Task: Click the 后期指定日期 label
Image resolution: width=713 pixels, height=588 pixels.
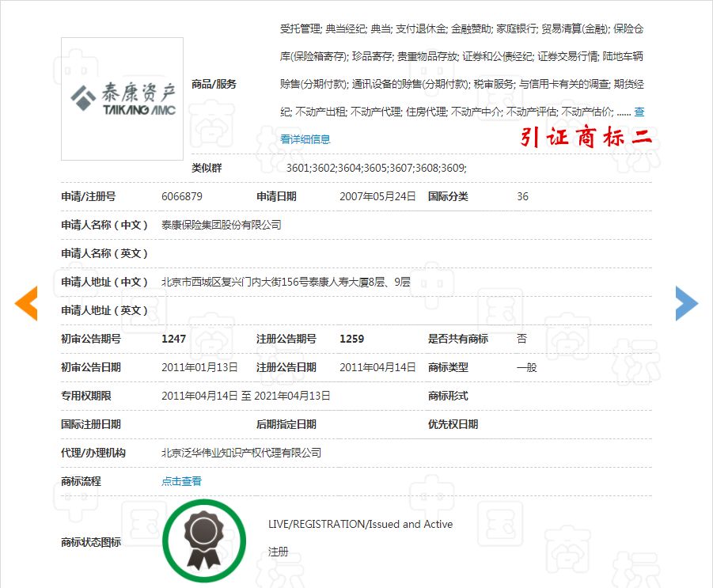Action: (286, 424)
